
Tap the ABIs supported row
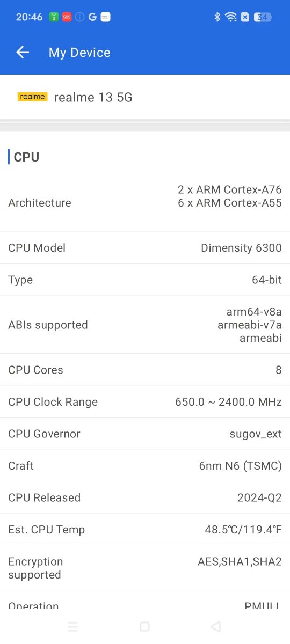(x=145, y=325)
